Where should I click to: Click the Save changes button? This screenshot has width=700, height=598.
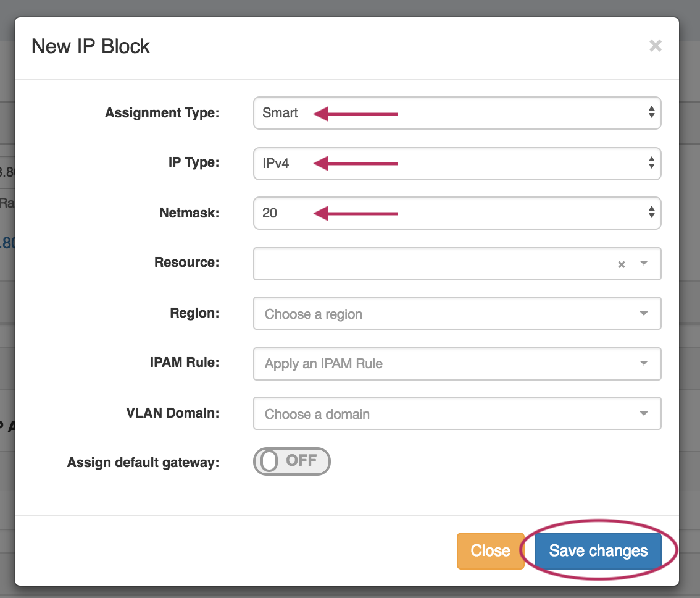tap(598, 550)
